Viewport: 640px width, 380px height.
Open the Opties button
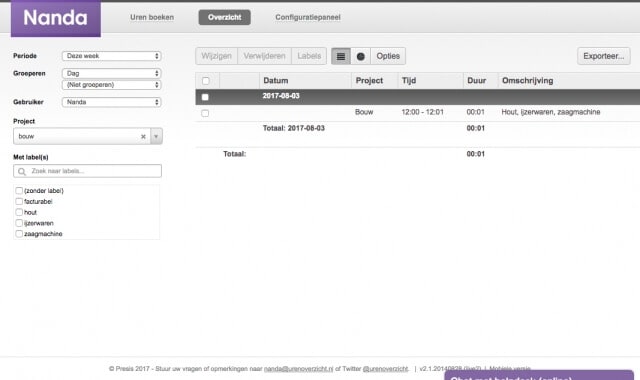(x=388, y=56)
